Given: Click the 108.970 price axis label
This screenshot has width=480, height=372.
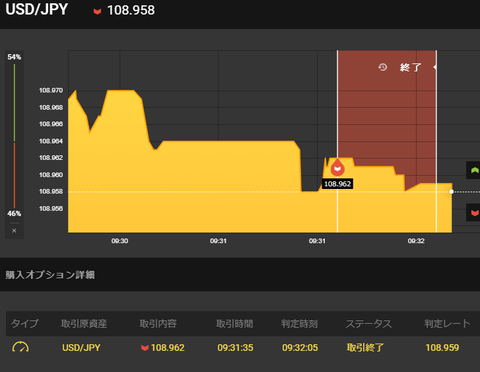Looking at the screenshot, I should point(51,90).
